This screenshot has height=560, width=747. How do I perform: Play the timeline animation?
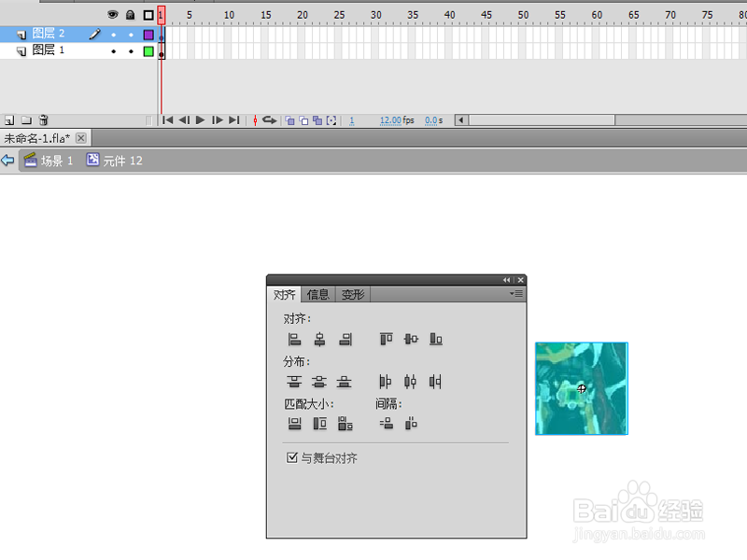201,120
